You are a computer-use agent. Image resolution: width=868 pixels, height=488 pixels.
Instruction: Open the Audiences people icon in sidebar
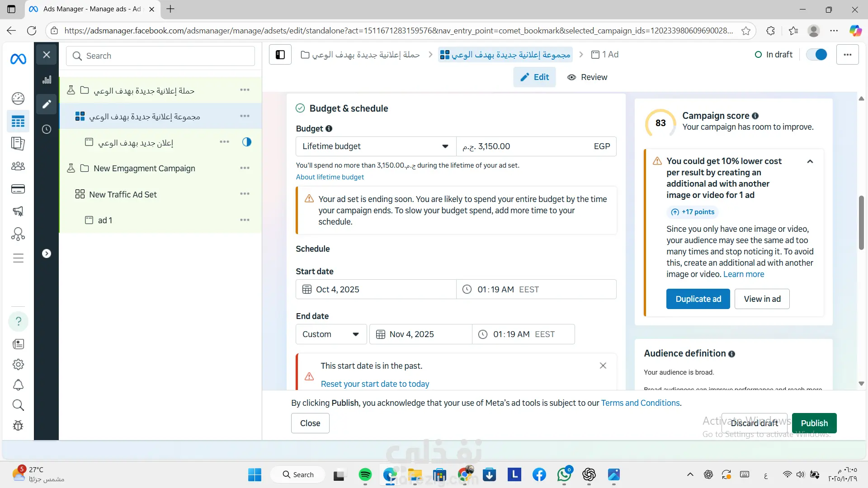pos(18,166)
